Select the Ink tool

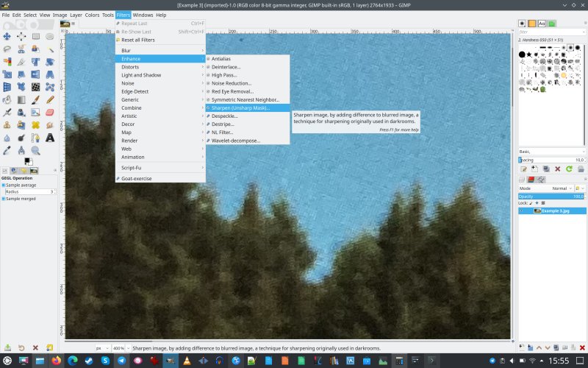click(21, 113)
